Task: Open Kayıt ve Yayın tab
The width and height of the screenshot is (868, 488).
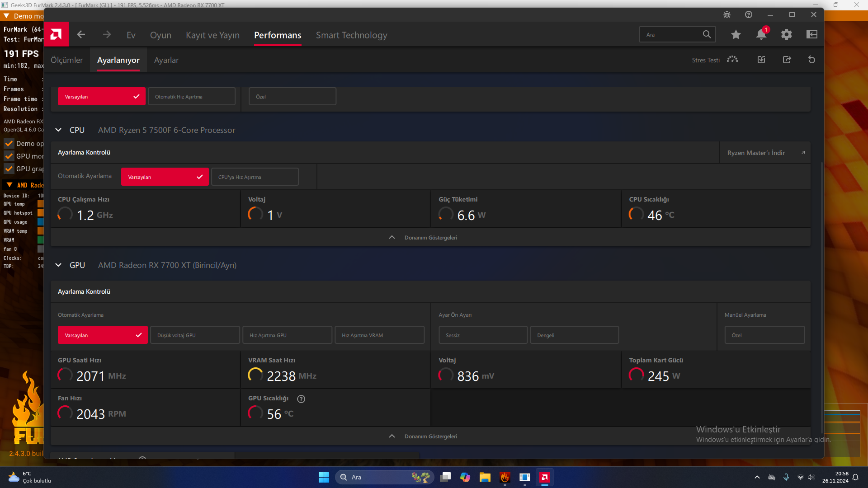Action: [x=212, y=35]
